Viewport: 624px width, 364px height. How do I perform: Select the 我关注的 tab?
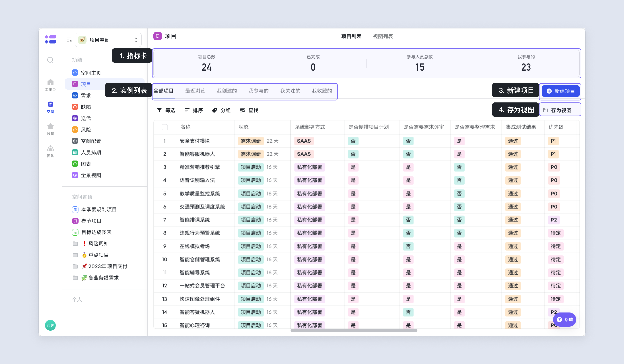pyautogui.click(x=290, y=91)
